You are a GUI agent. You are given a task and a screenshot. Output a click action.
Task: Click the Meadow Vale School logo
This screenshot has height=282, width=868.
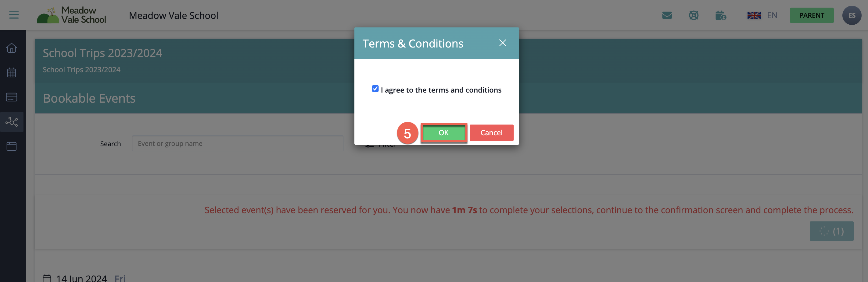point(71,16)
